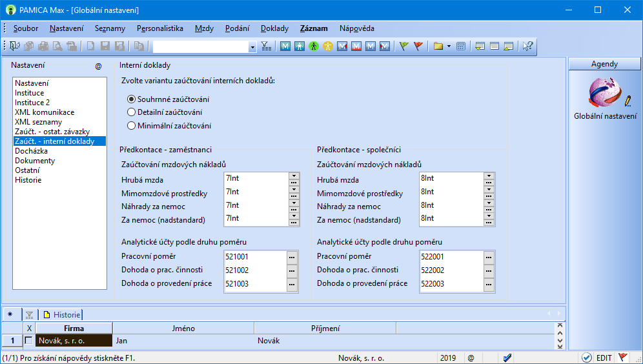The width and height of the screenshot is (643, 364).
Task: Click the red flag in the status bar
Action: coord(623,358)
